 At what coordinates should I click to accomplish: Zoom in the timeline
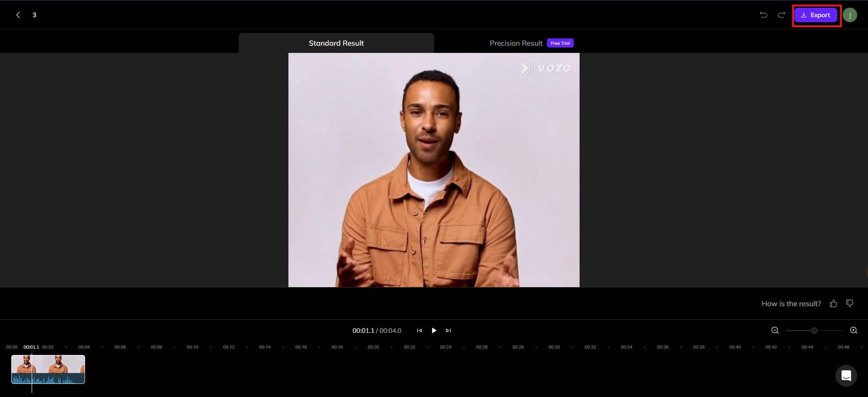854,331
